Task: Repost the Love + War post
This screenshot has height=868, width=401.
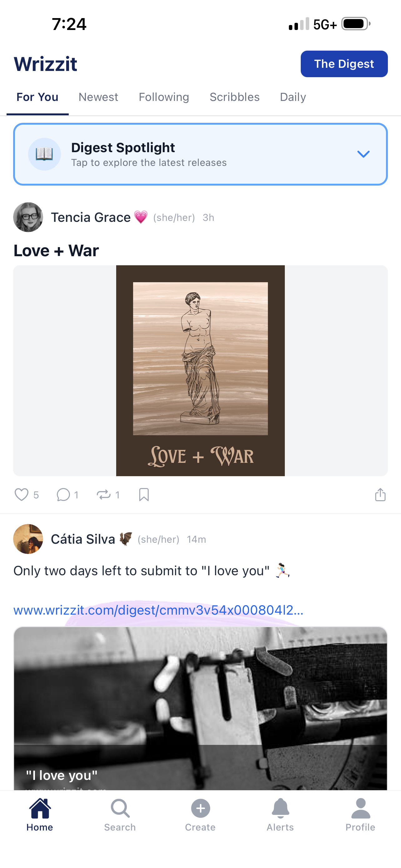Action: [104, 495]
